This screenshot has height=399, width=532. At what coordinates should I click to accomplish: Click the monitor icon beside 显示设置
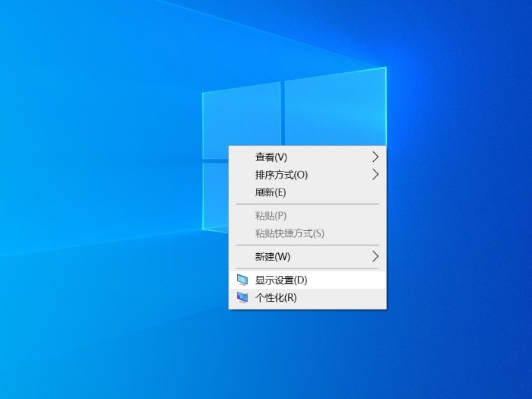tap(242, 280)
